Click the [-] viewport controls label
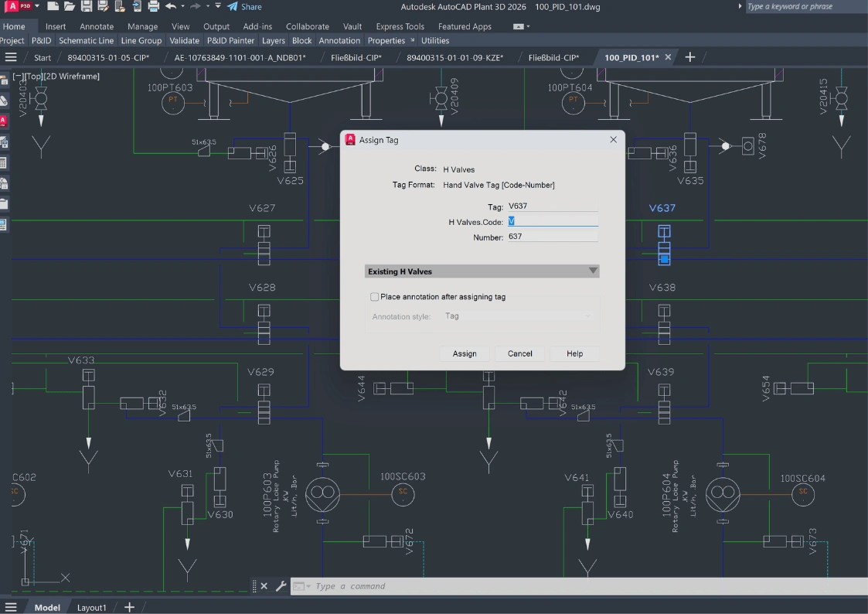 [18, 77]
